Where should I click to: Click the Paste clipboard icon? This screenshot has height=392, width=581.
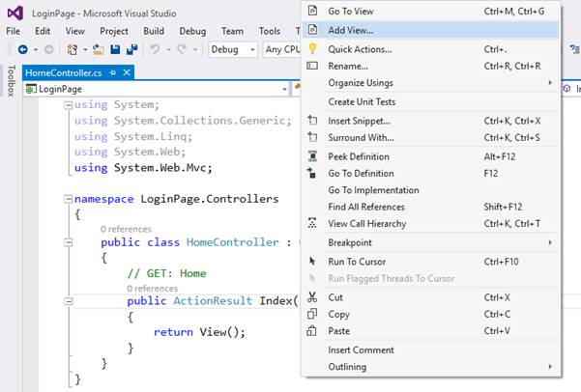[311, 330]
